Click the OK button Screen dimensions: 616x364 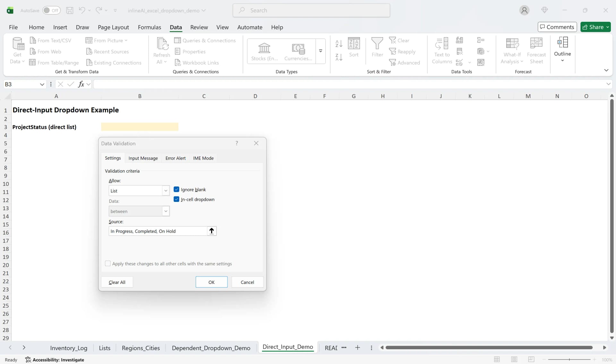click(x=211, y=282)
